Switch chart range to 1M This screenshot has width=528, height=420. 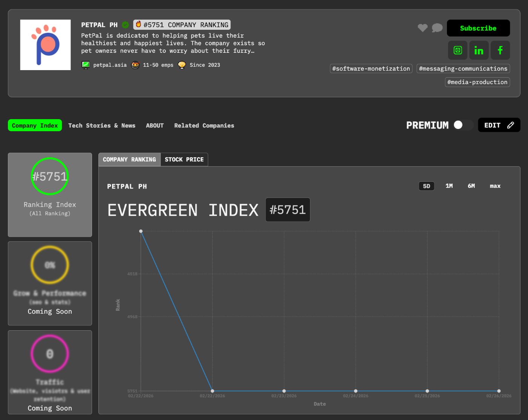click(x=449, y=186)
